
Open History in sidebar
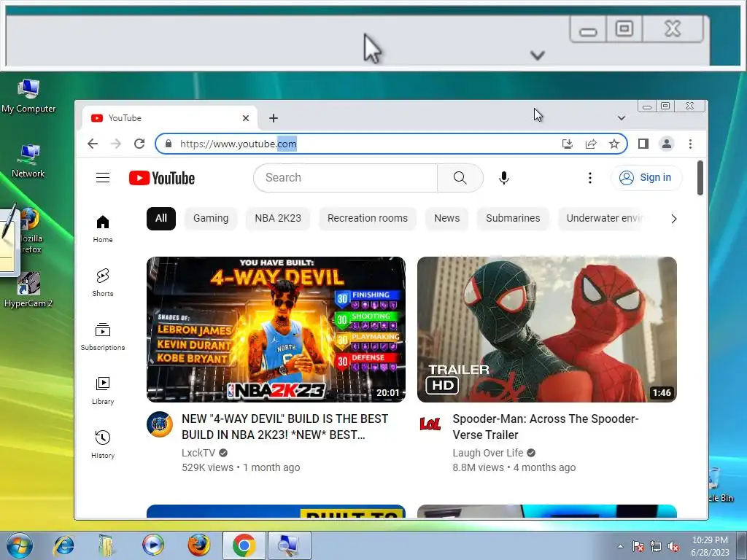(x=103, y=444)
